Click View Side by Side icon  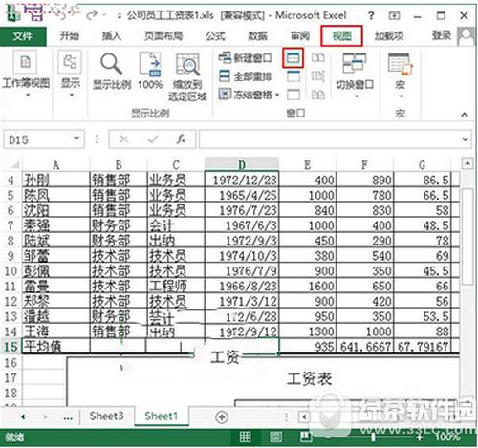coord(318,57)
